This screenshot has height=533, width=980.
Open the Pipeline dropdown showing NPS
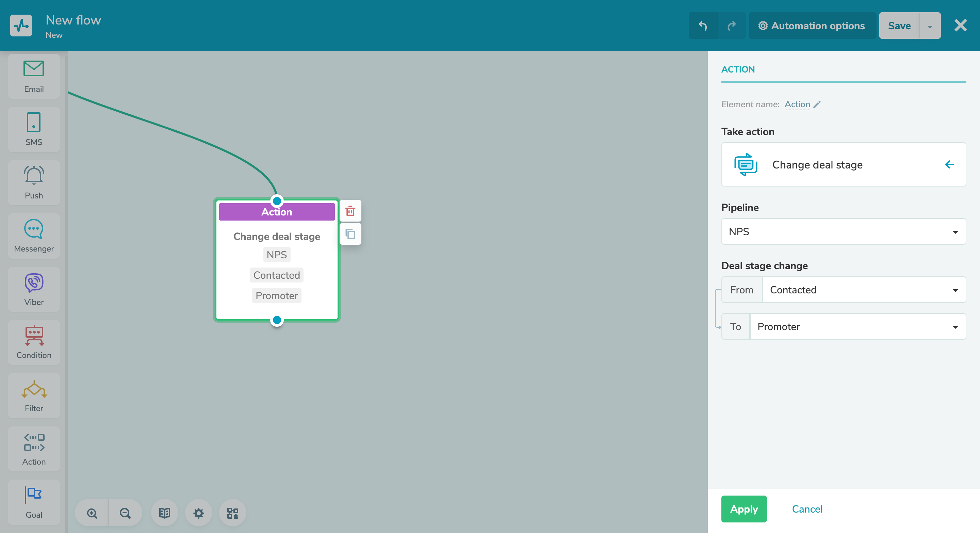[843, 231]
